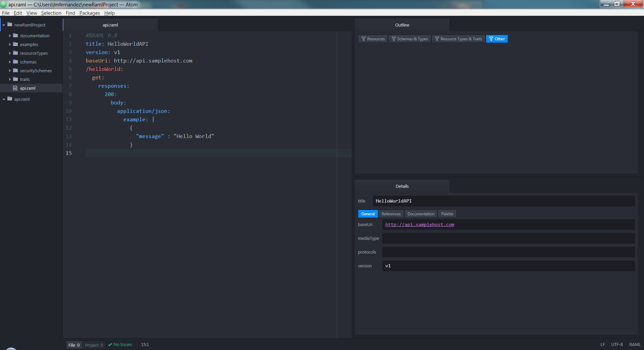This screenshot has width=644, height=350.
Task: Click the api.raml file icon in tree
Action: pyautogui.click(x=15, y=88)
